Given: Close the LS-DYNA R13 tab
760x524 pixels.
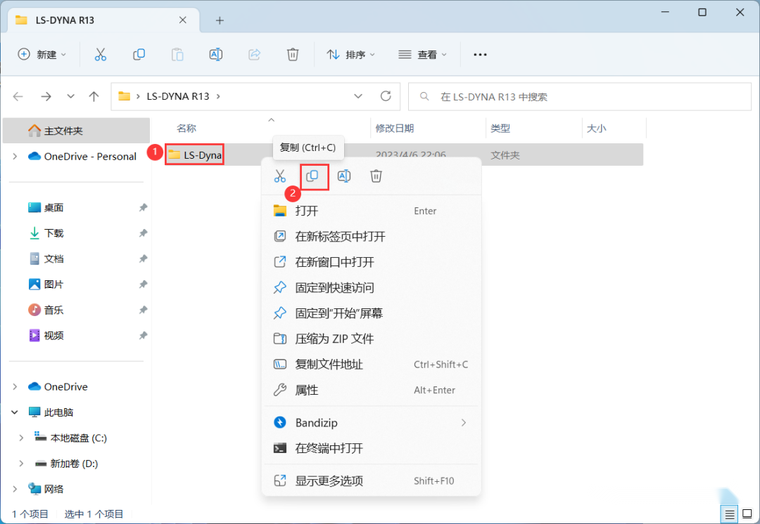Looking at the screenshot, I should pos(183,20).
